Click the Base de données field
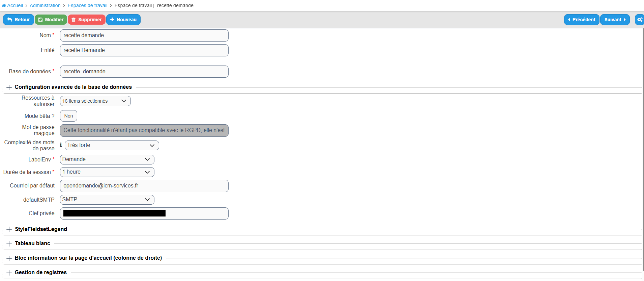 144,72
